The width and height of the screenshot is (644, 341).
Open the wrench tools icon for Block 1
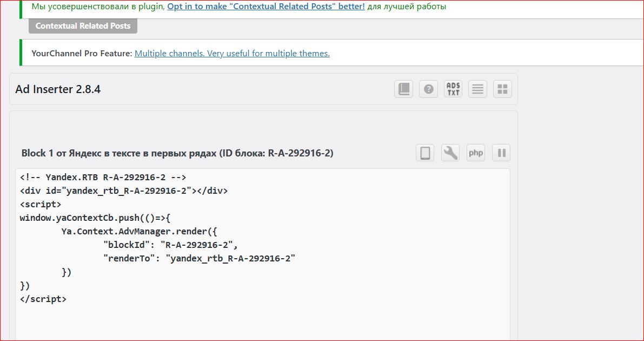[x=450, y=153]
